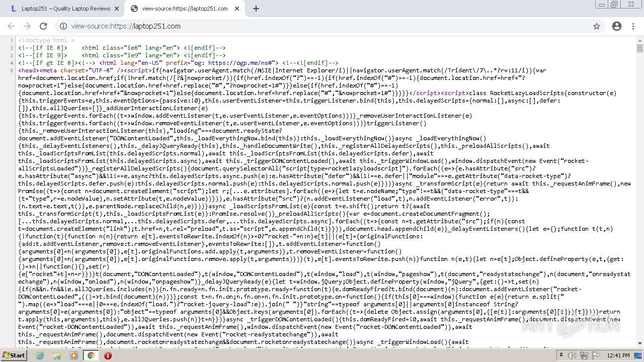Open Windows Media Player from the taskbar

[74, 355]
